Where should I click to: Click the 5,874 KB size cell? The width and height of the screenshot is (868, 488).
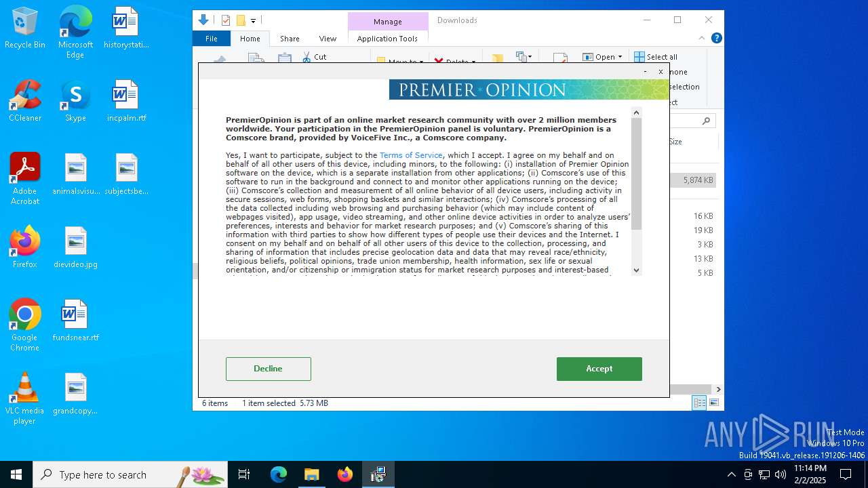pos(698,180)
